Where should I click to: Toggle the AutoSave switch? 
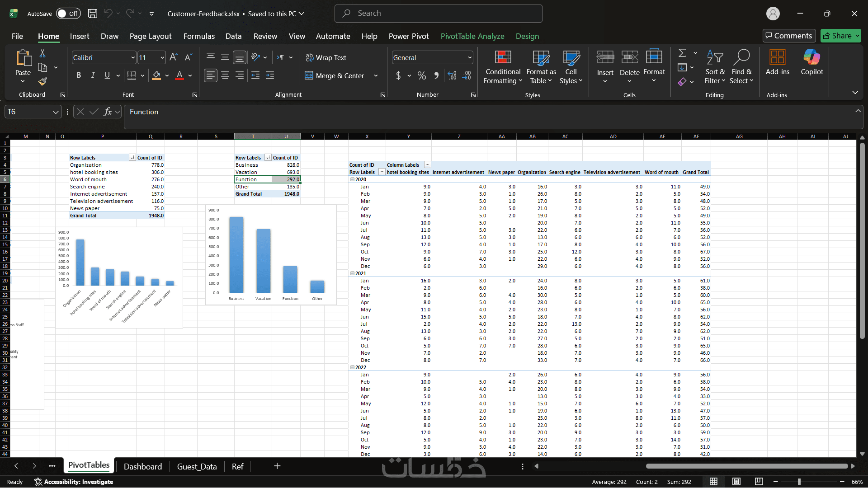pos(68,14)
